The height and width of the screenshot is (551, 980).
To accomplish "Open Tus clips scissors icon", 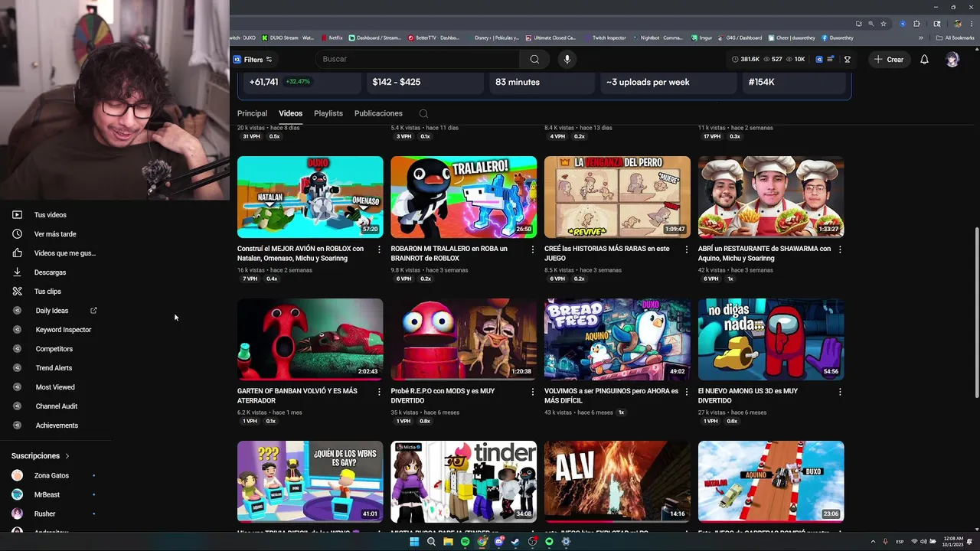I will click(x=17, y=292).
